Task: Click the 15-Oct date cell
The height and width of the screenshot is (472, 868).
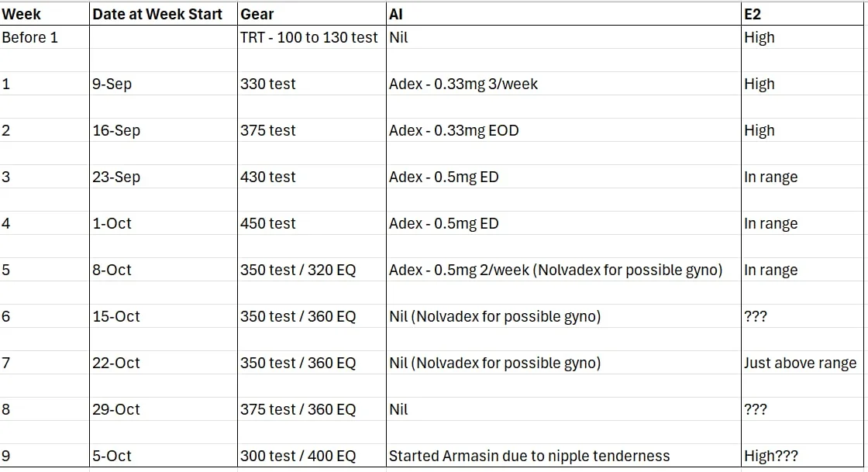Action: 164,316
